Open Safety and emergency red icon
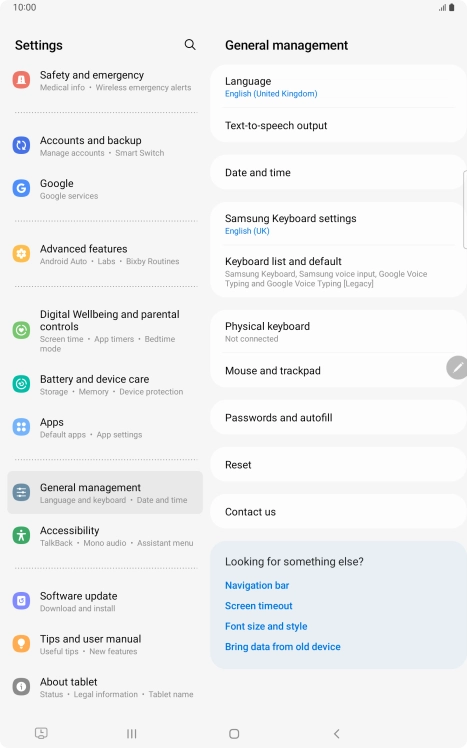 [21, 80]
